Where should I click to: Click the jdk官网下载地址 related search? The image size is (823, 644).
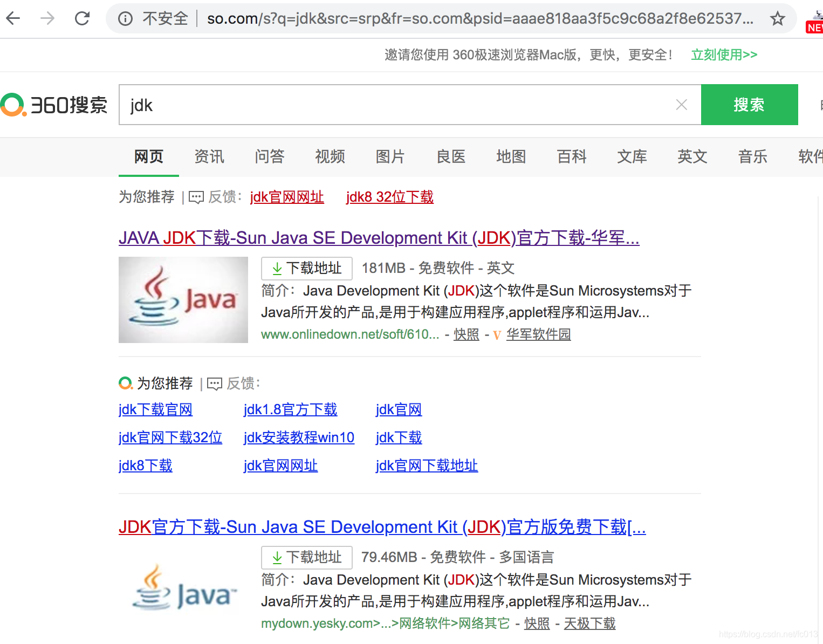(x=427, y=465)
